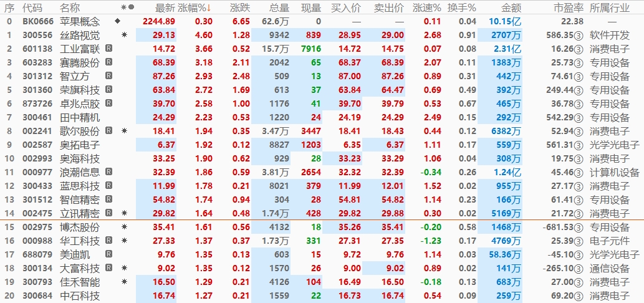Click the ③ icon next to 69.20

pos(579,296)
